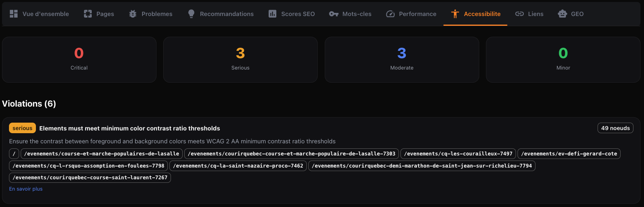Click the 49 noeuds badge
Screen dimensions: 644x207
(615, 128)
